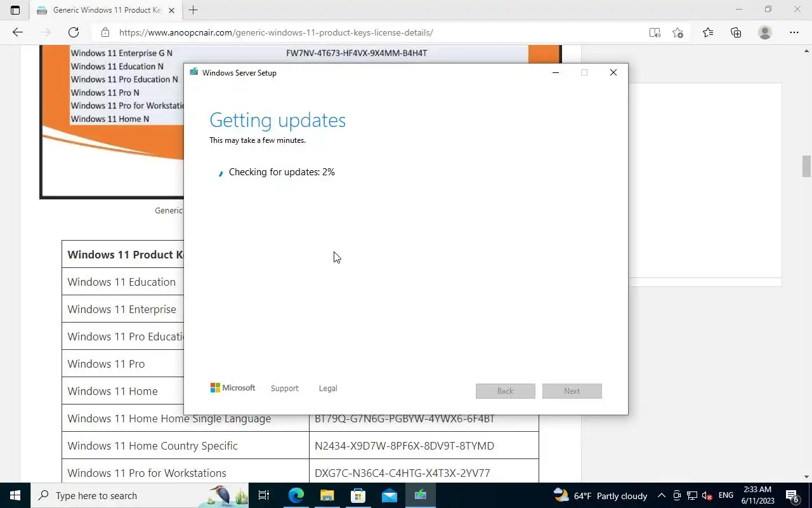Open Windows Setup taskbar icon
This screenshot has height=508, width=812.
coord(420,495)
